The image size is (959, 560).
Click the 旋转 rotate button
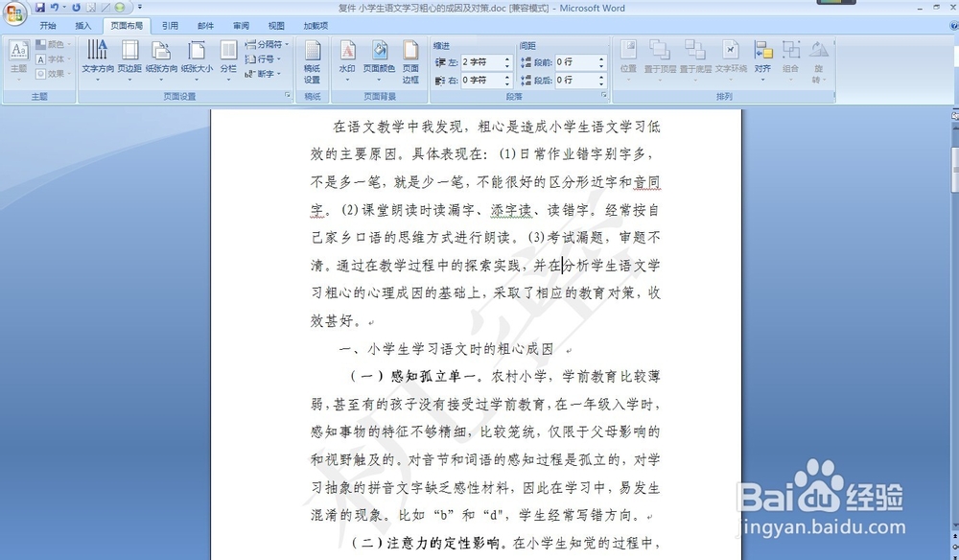click(819, 61)
